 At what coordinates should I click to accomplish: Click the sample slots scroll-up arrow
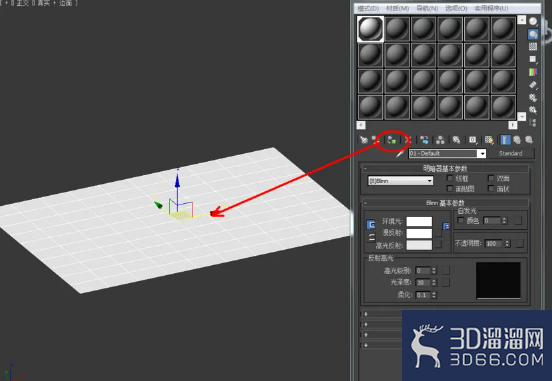521,20
